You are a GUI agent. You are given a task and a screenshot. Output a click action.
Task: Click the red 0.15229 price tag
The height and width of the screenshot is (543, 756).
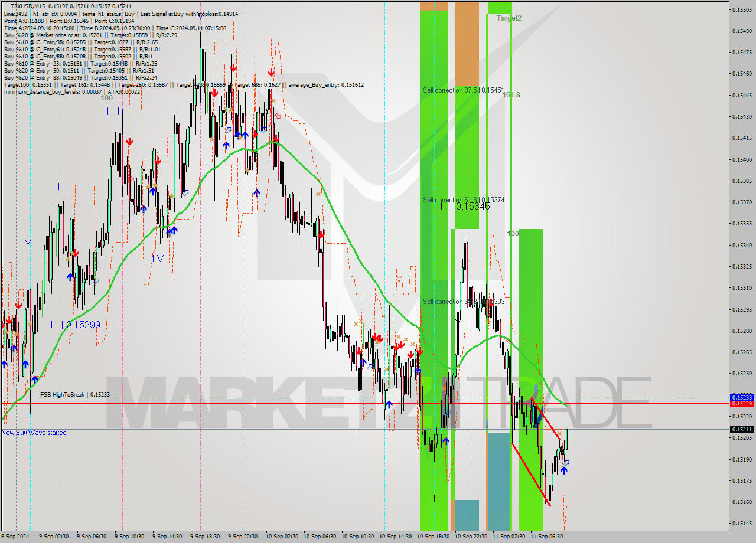pos(742,403)
